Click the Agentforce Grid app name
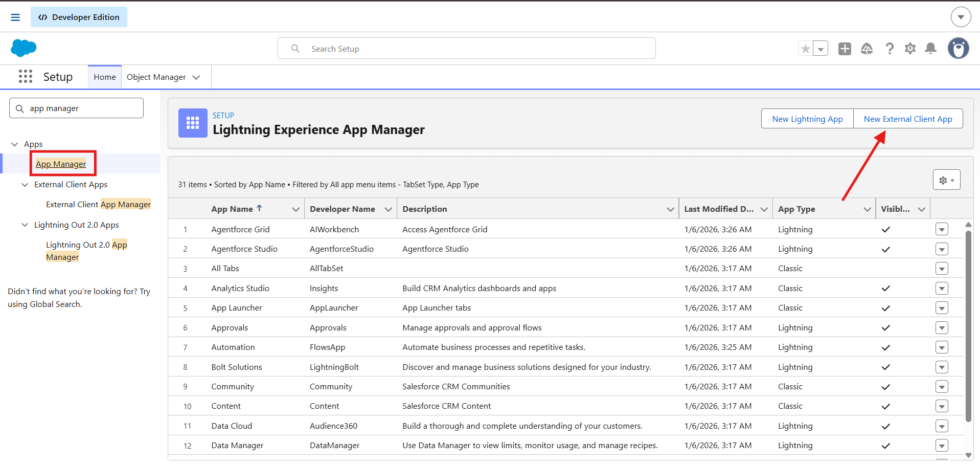 click(240, 229)
